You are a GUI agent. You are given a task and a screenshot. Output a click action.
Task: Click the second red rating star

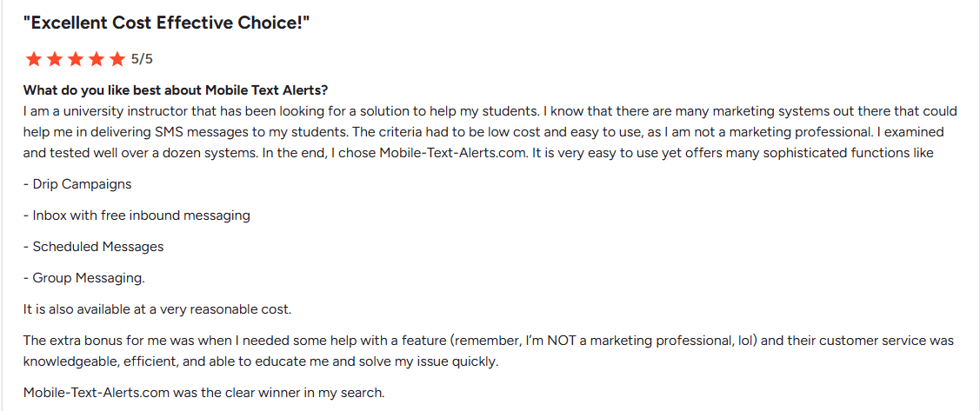coord(55,59)
